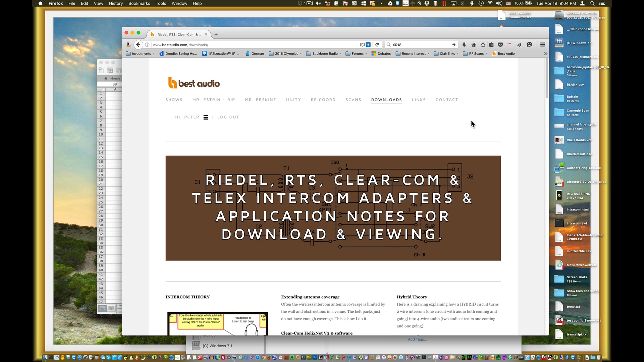Open the account menu icon beside HI, PETER

click(x=206, y=117)
